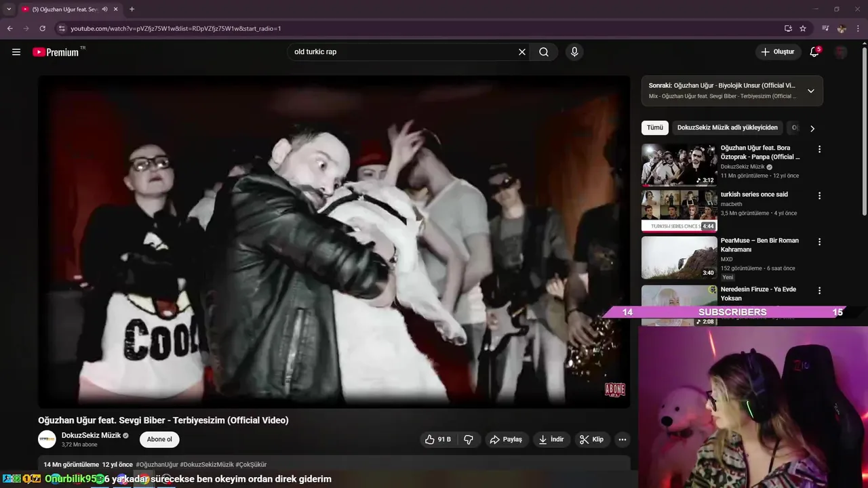Open browser media controls icon
The image size is (868, 488).
tap(825, 28)
